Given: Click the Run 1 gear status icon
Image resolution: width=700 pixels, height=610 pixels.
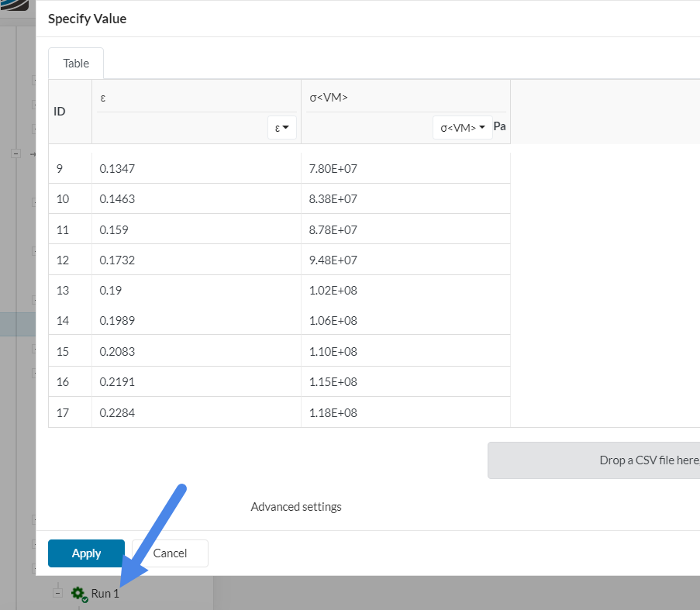Looking at the screenshot, I should click(x=78, y=594).
